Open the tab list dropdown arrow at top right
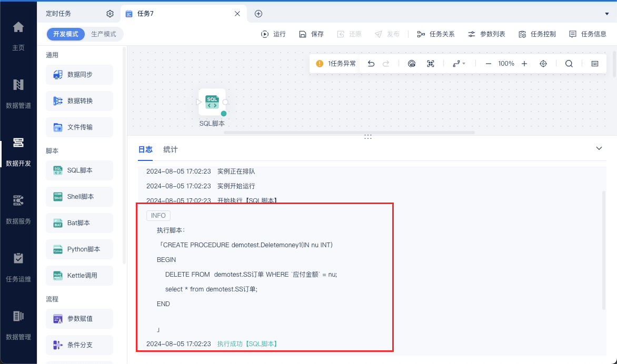This screenshot has width=617, height=364. [x=607, y=14]
